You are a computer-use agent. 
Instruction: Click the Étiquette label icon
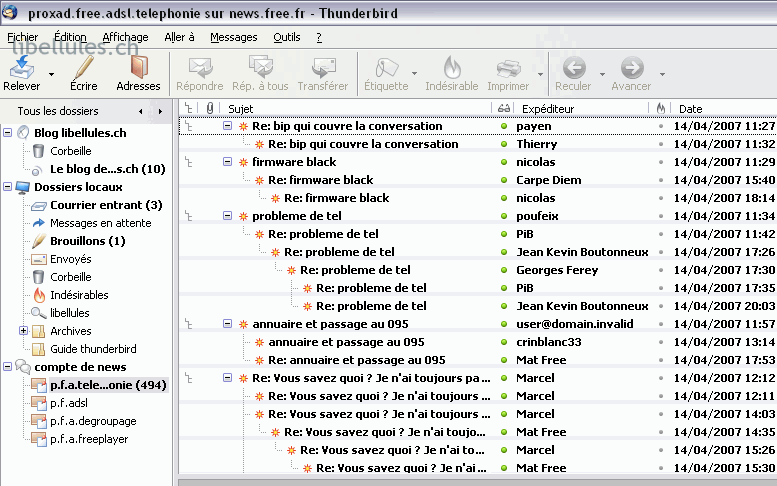387,68
